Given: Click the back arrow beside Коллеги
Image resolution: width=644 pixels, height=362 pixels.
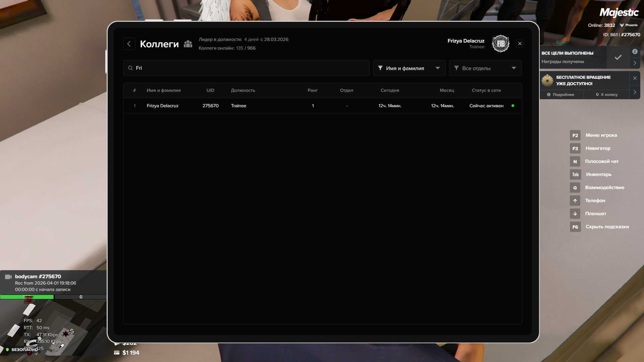Looking at the screenshot, I should 129,44.
